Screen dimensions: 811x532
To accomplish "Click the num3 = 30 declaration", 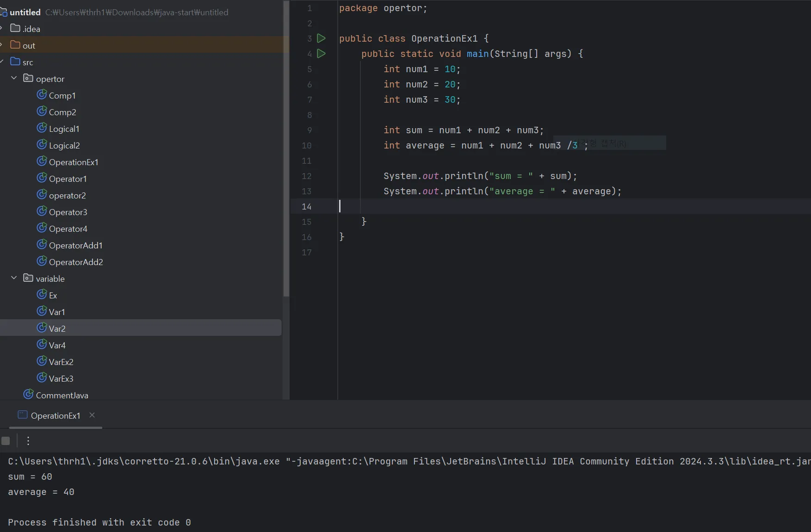I will (x=422, y=100).
